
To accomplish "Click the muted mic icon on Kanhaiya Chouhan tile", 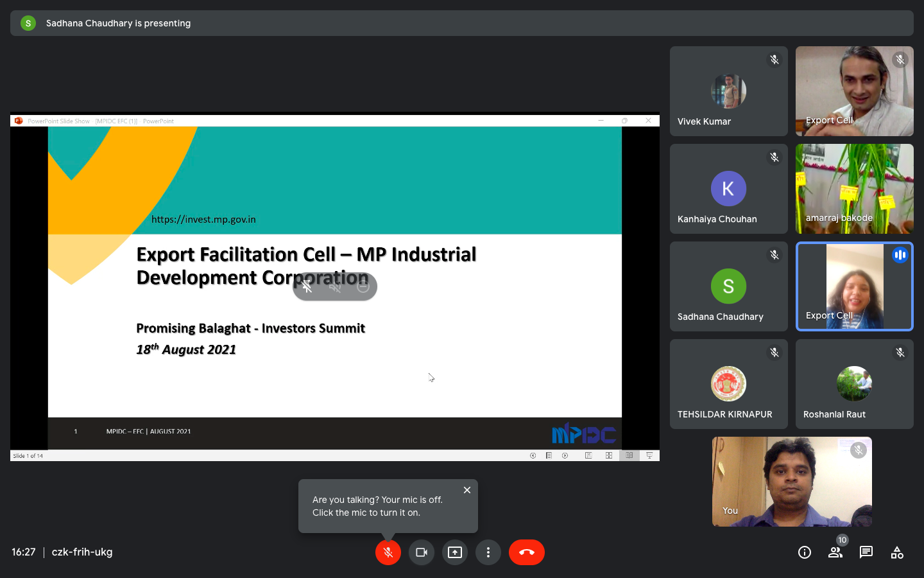I will (x=774, y=157).
